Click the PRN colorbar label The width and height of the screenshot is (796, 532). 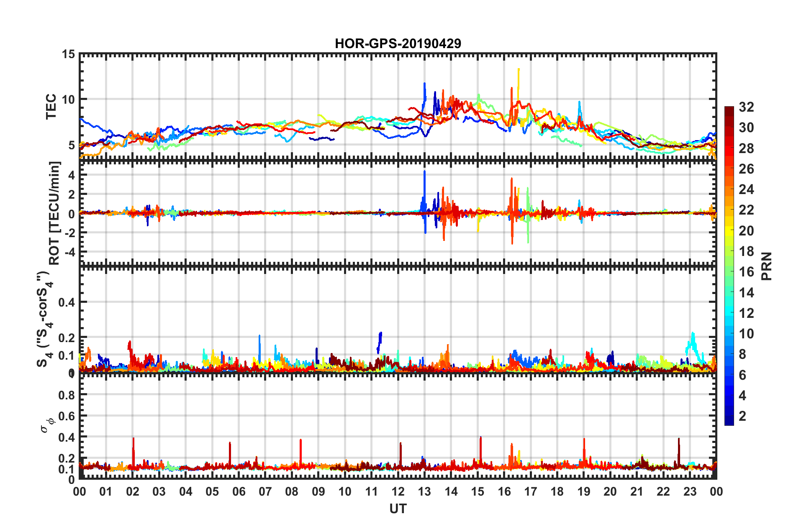[766, 266]
